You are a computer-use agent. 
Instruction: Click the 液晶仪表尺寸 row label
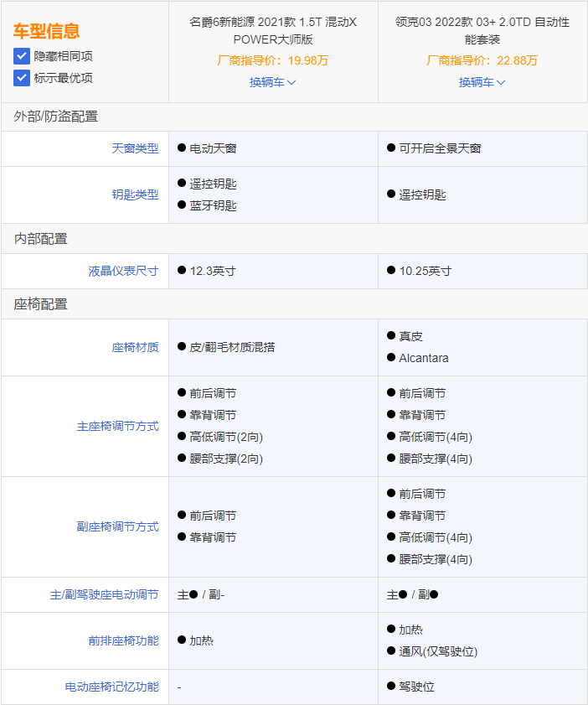coord(123,271)
